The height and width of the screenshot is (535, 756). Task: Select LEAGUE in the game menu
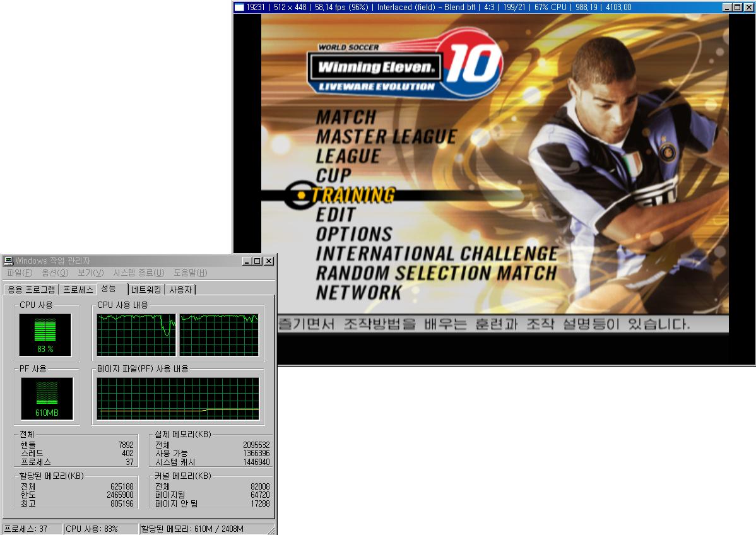click(348, 156)
